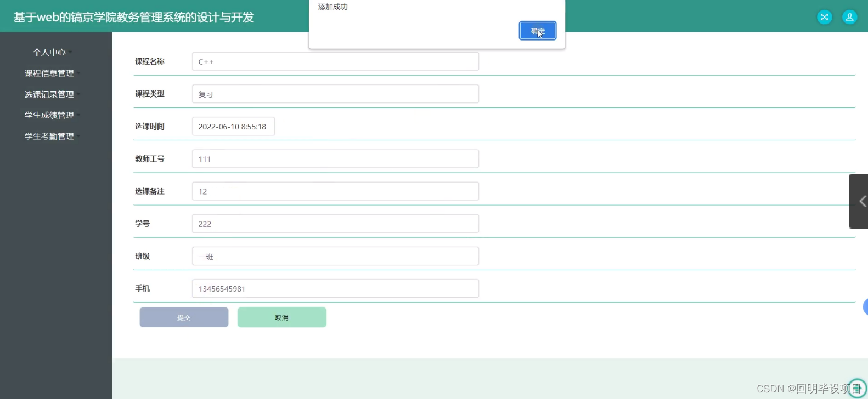Click the system title text in header

(134, 18)
